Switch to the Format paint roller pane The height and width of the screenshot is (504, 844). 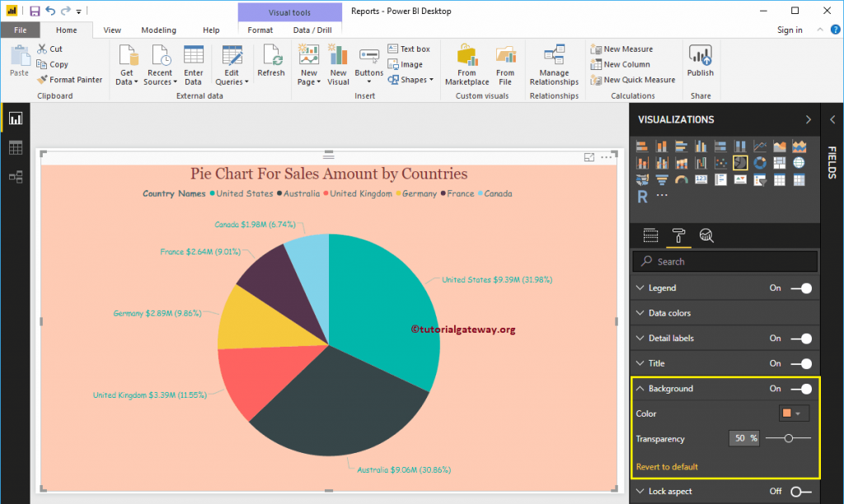[678, 235]
